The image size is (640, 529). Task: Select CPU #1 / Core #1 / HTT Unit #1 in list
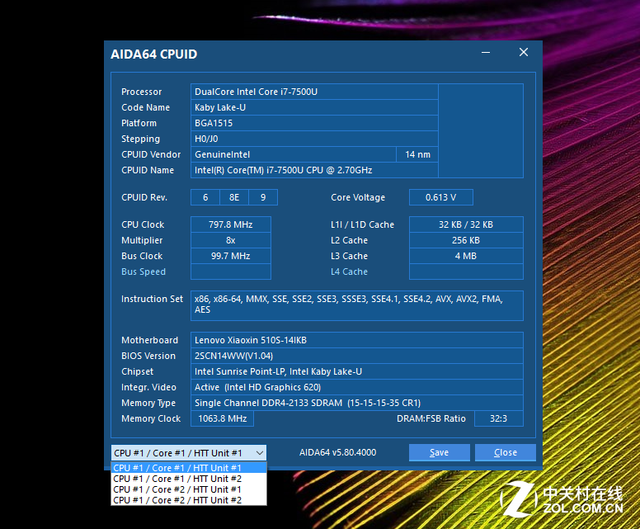(x=189, y=468)
